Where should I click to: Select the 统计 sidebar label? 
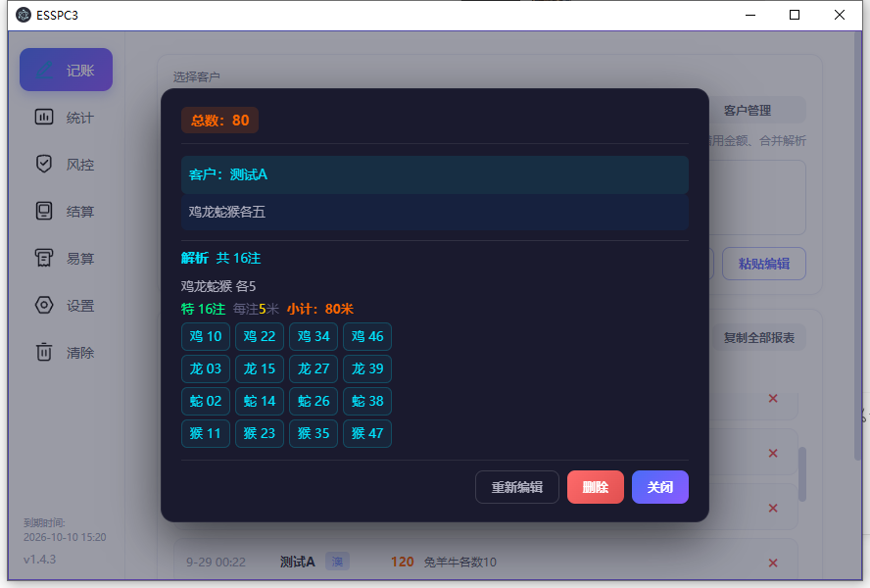pos(80,118)
